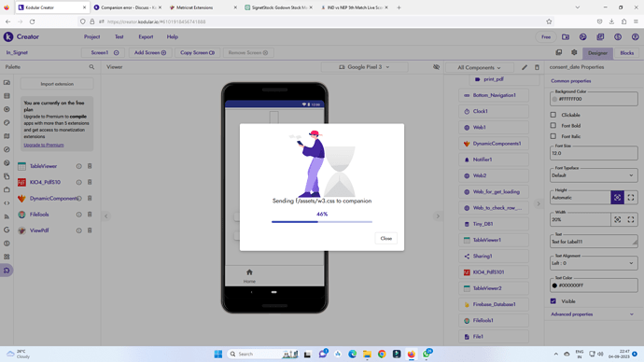Image resolution: width=644 pixels, height=362 pixels.
Task: Click the Sharing1 share icon
Action: tap(467, 257)
